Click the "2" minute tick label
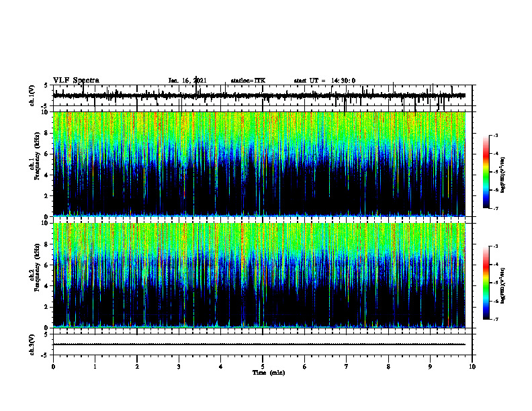Screen dimensions: 532x411 point(137,367)
